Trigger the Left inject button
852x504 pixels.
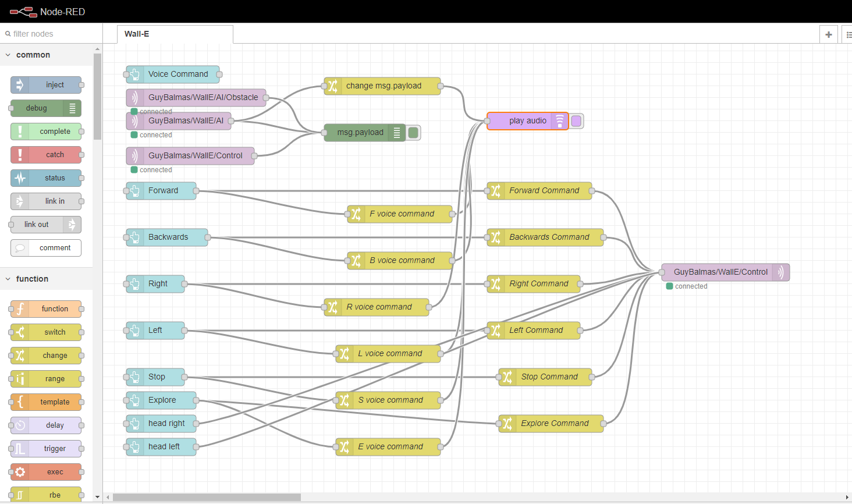point(134,331)
